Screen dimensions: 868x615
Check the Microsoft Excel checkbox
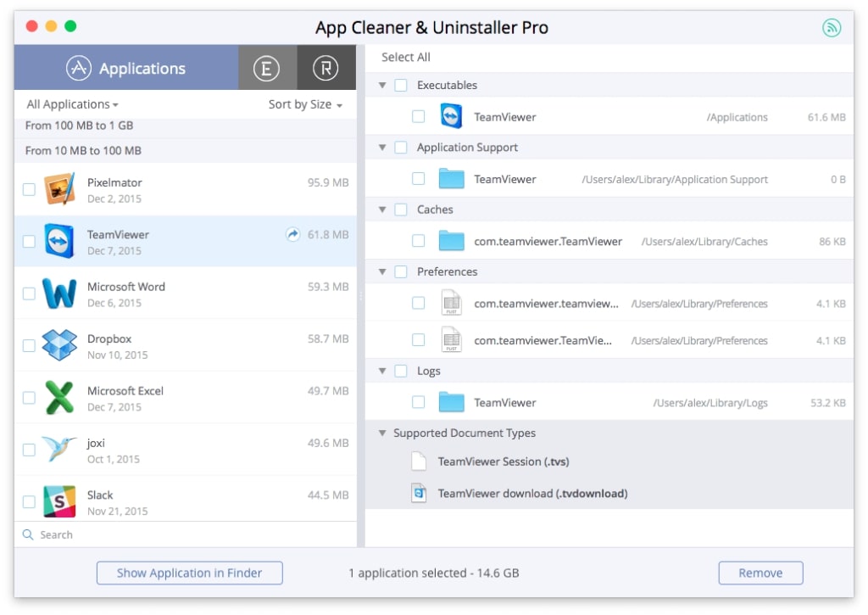point(29,398)
